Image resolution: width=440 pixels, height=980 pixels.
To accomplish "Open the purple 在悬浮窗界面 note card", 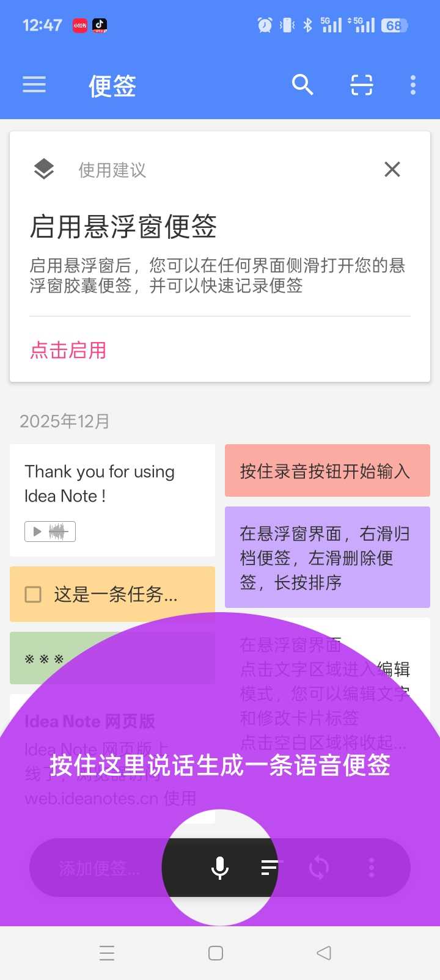I will pos(327,557).
